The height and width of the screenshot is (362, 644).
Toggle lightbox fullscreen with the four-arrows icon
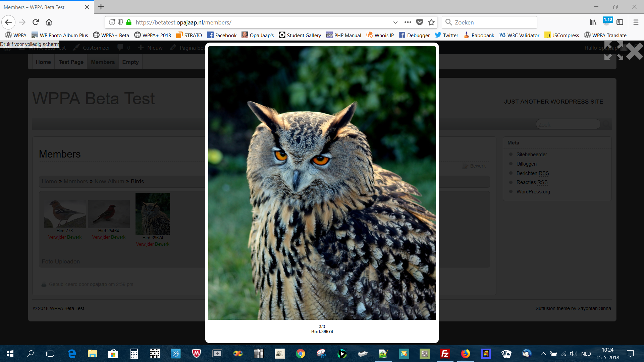614,51
